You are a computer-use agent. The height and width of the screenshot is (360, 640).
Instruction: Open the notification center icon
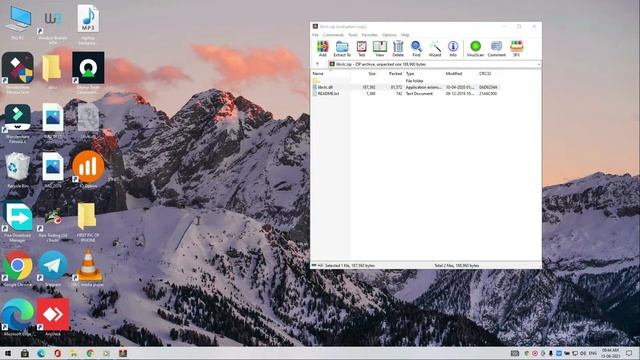tap(629, 353)
